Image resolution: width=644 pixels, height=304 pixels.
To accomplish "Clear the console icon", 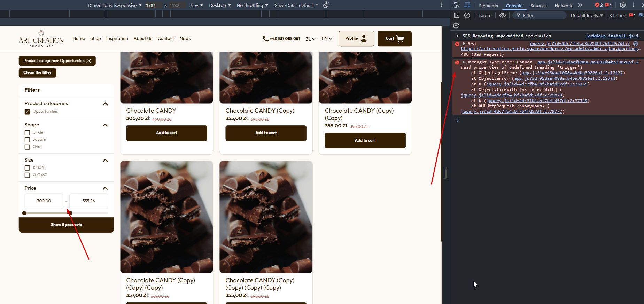I will [x=467, y=15].
